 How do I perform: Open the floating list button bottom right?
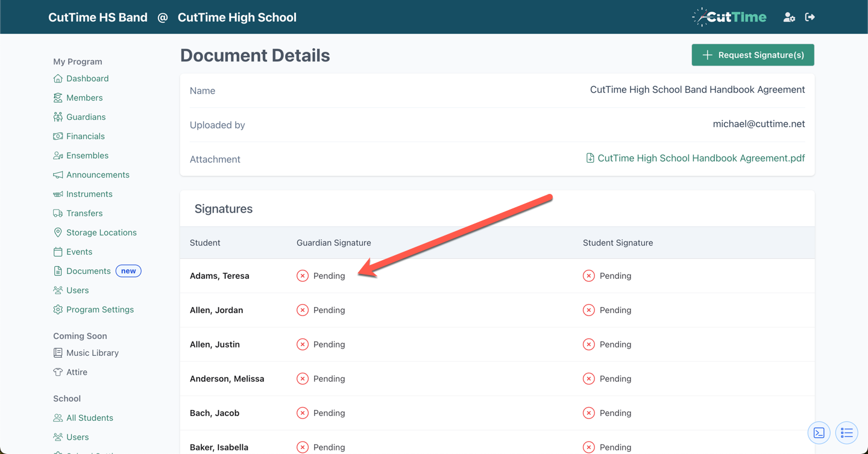click(846, 433)
